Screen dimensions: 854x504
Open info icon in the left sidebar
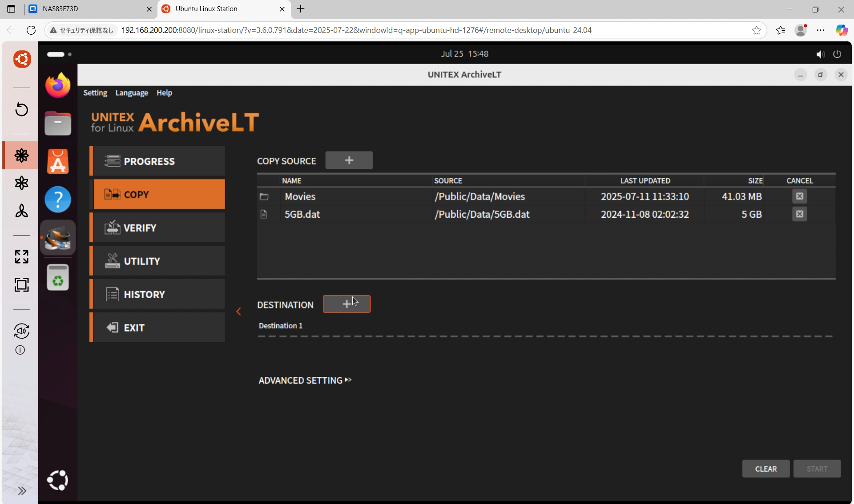tap(20, 350)
